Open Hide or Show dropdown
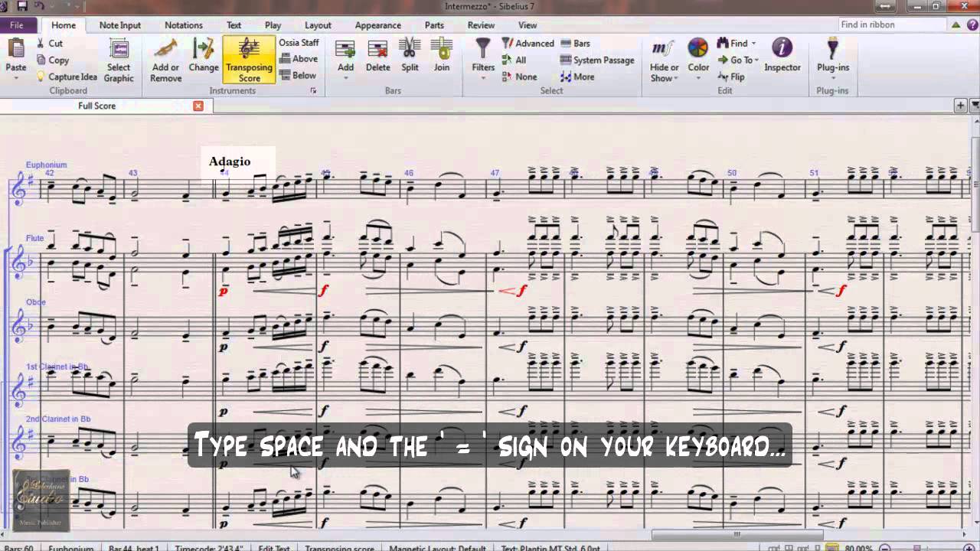This screenshot has height=551, width=980. pos(664,60)
